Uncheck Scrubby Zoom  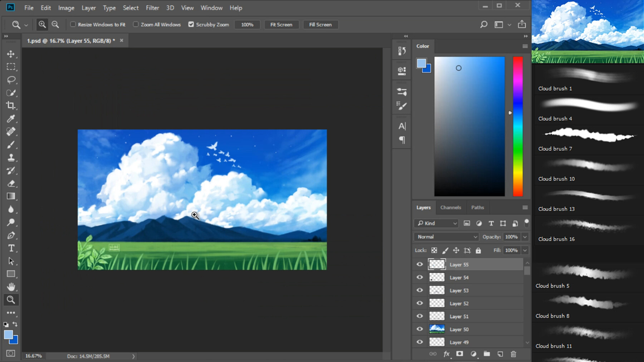pyautogui.click(x=191, y=24)
